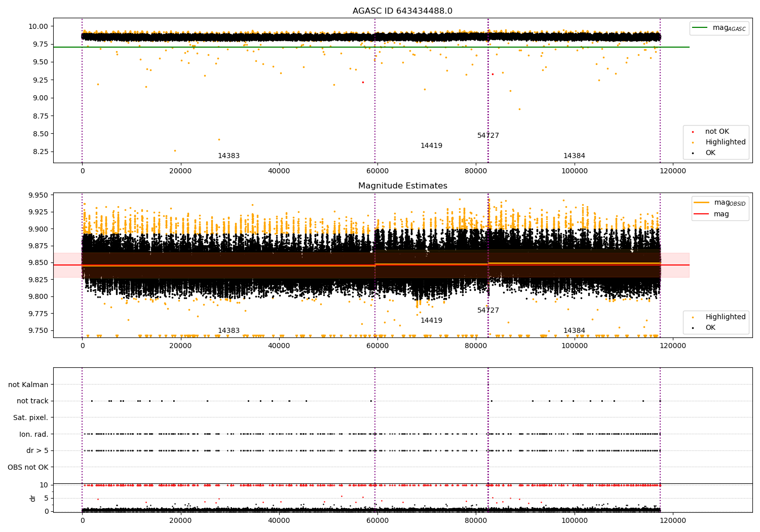Screen dimensions: 760x532
Task: Click 'Highlighted' in Magnitude Estimates legend
Action: pyautogui.click(x=726, y=317)
